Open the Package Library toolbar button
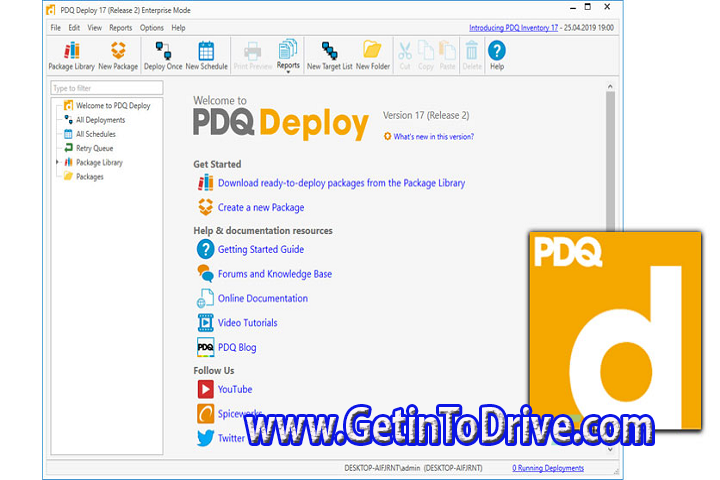The height and width of the screenshot is (480, 720). (71, 56)
